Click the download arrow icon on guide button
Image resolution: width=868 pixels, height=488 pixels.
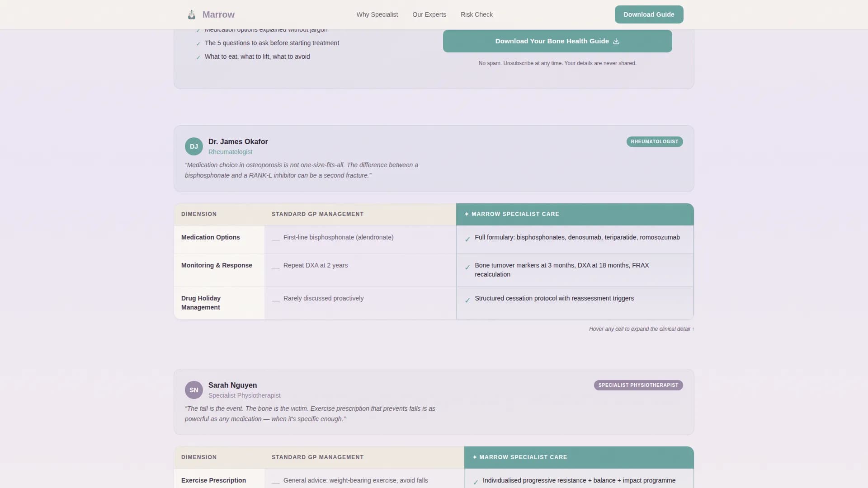(x=616, y=41)
